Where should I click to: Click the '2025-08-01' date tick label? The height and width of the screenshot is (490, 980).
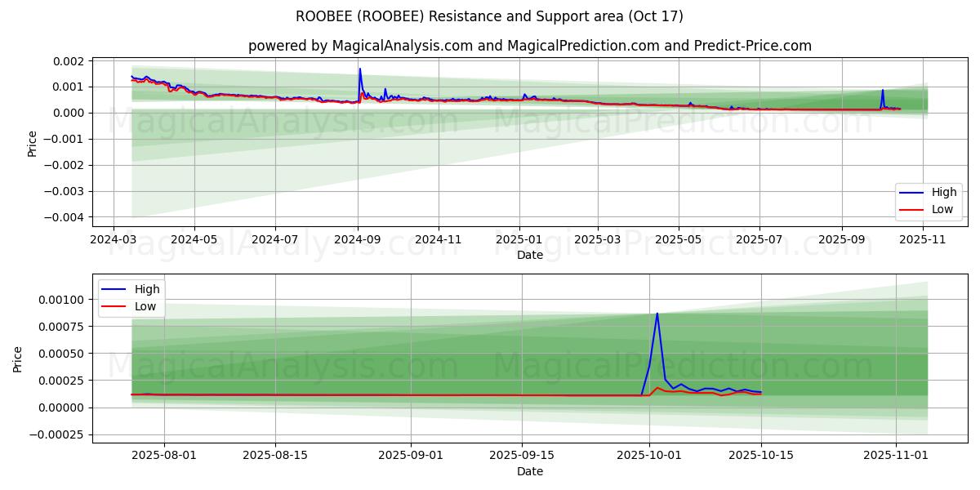coord(164,457)
